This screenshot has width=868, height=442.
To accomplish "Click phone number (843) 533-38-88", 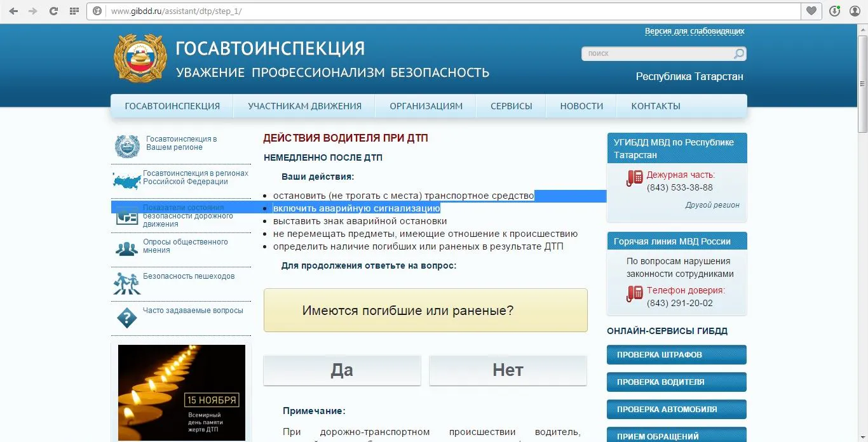I will [680, 187].
